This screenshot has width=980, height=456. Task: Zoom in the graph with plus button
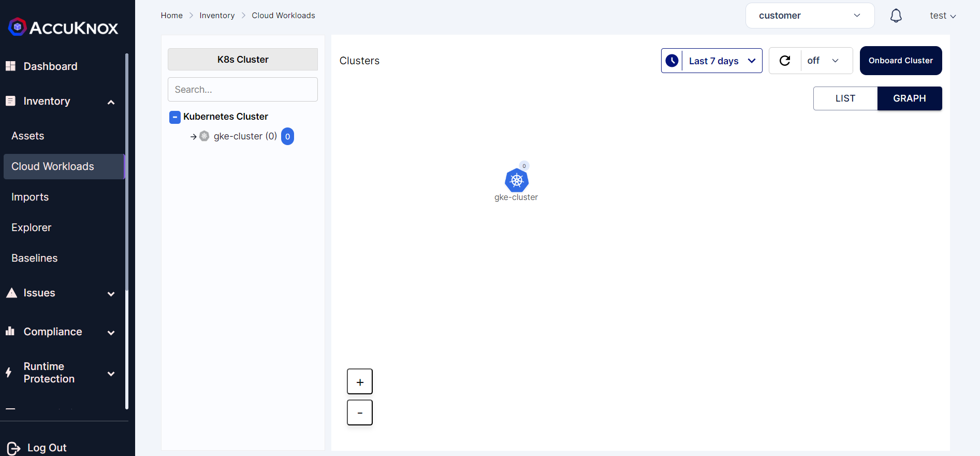point(360,382)
